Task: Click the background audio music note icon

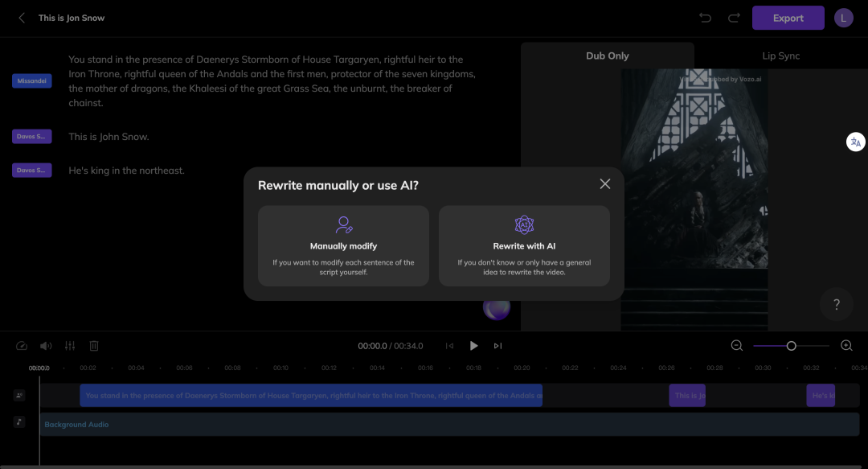Action: pos(19,422)
